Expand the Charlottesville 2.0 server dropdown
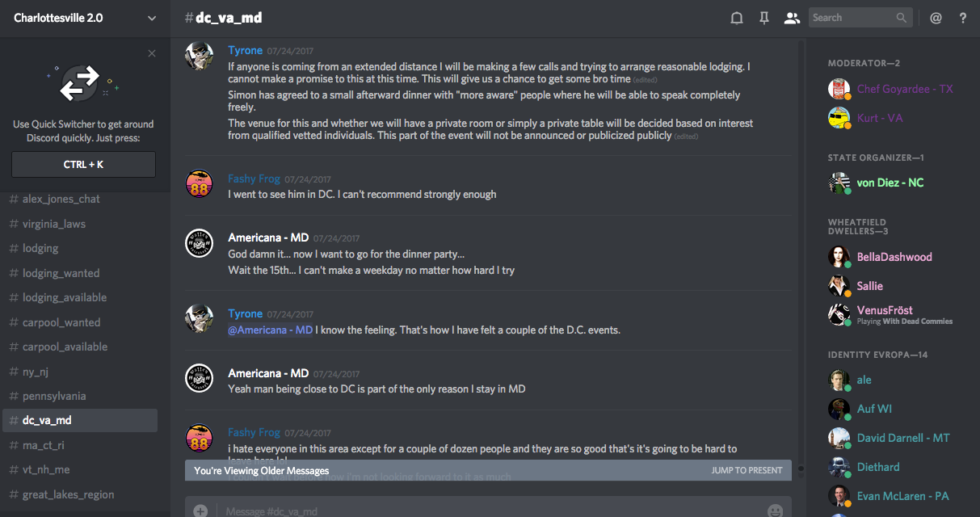 [x=153, y=18]
